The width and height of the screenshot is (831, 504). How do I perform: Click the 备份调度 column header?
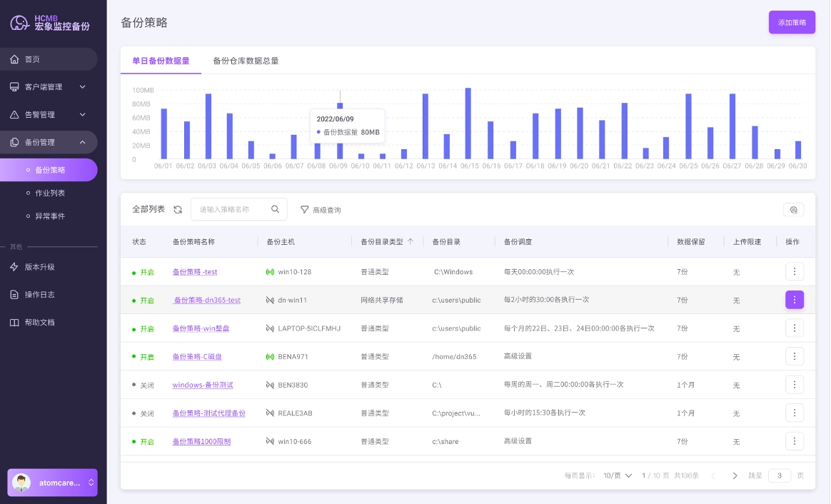point(518,242)
